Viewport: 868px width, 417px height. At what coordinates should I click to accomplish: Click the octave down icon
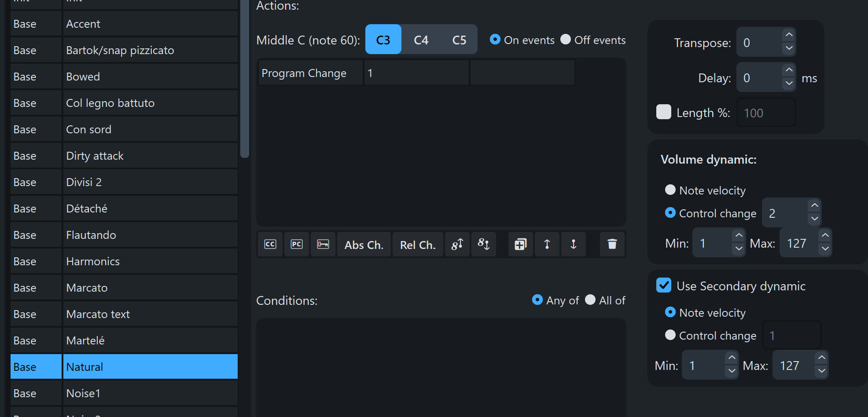pos(484,244)
